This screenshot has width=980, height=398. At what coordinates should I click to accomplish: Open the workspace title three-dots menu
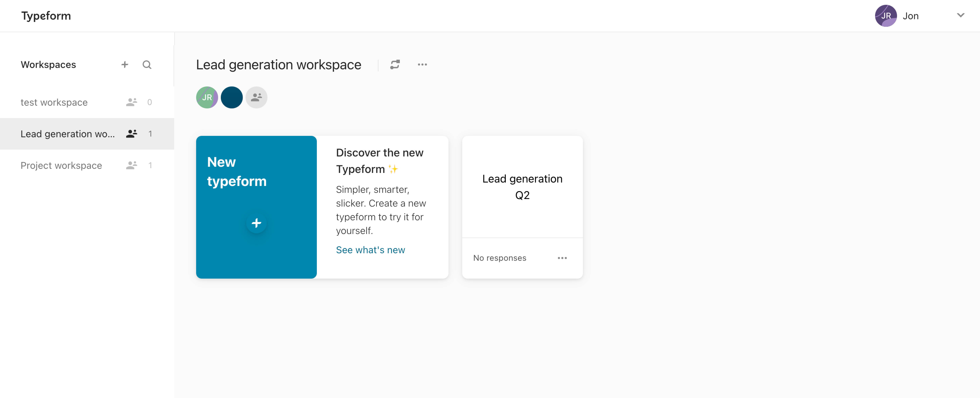point(422,65)
